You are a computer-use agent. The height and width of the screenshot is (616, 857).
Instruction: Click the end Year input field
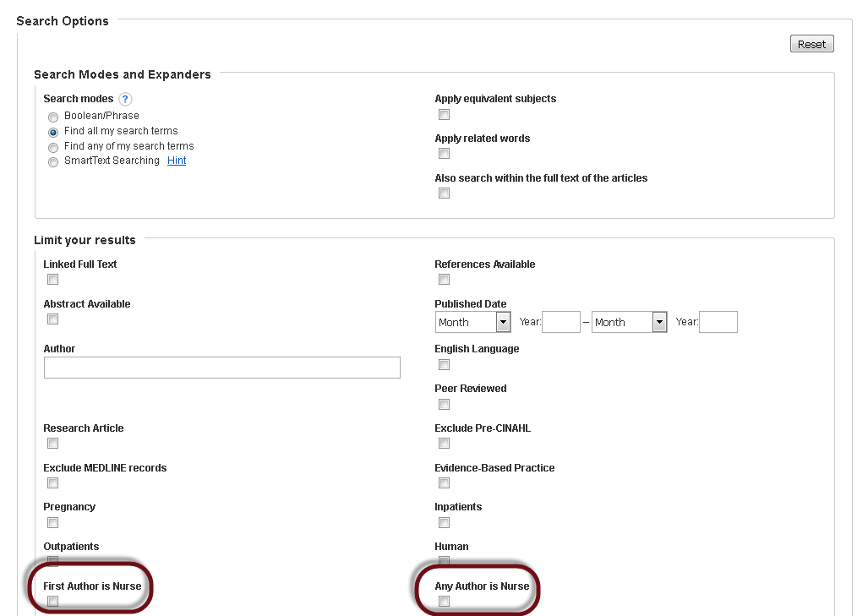coord(718,322)
